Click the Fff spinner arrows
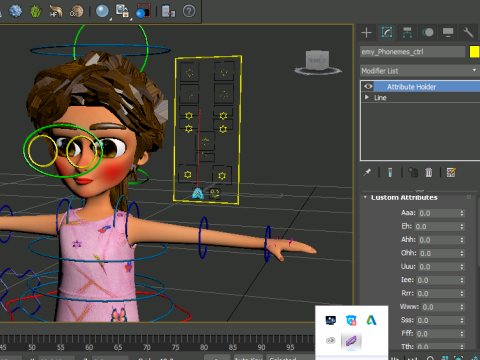This screenshot has height=360, width=480. click(x=462, y=334)
